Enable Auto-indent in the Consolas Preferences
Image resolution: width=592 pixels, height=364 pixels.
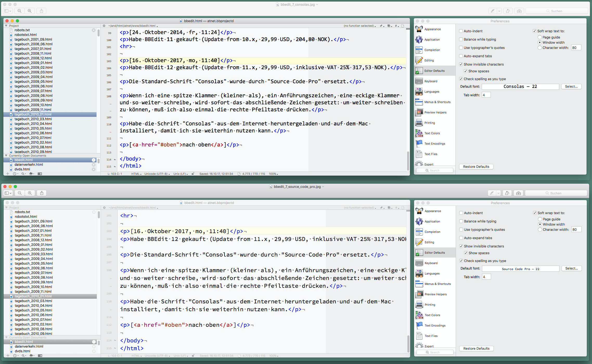461,31
